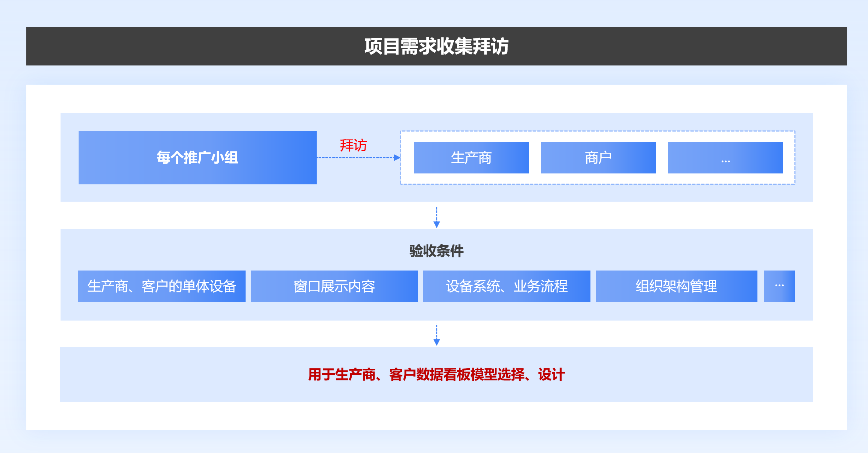This screenshot has width=868, height=453.
Task: Click the 项目需求收集拜访 title banner
Action: tap(436, 46)
